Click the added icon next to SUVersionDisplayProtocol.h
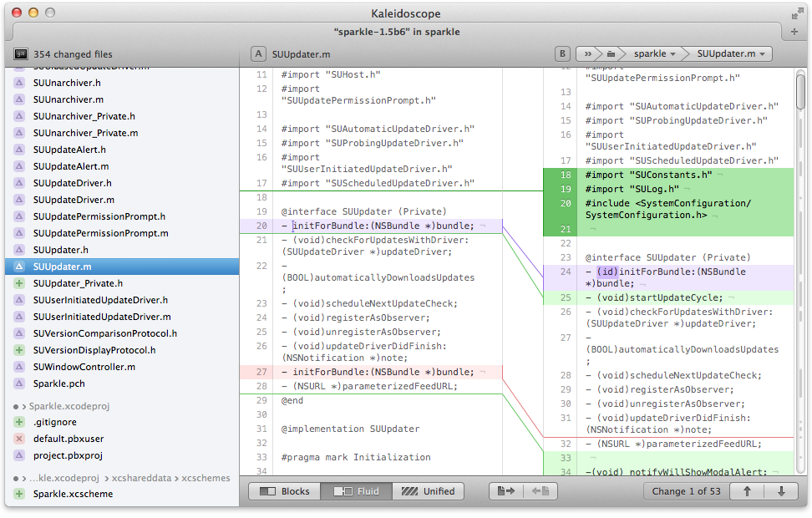This screenshot has height=518, width=812. point(19,350)
